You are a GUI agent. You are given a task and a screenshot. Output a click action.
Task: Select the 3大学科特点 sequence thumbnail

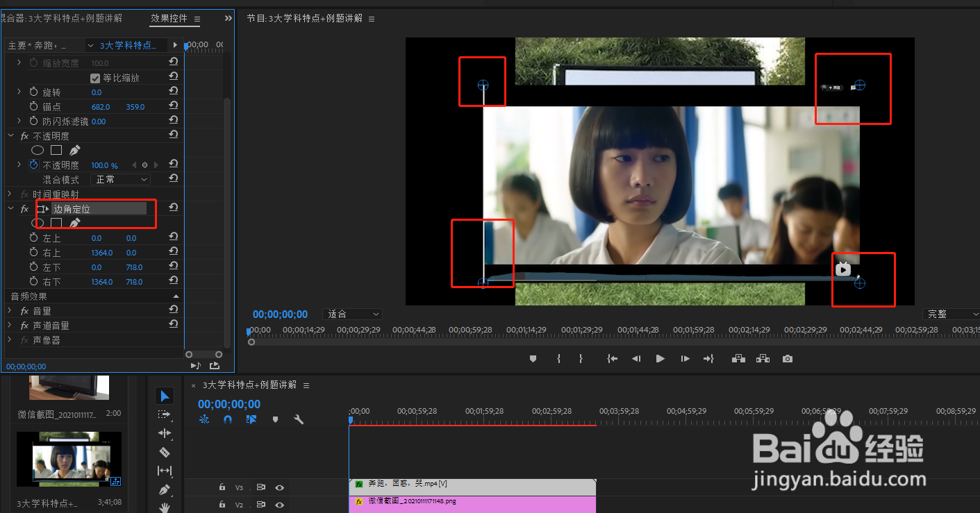click(69, 459)
